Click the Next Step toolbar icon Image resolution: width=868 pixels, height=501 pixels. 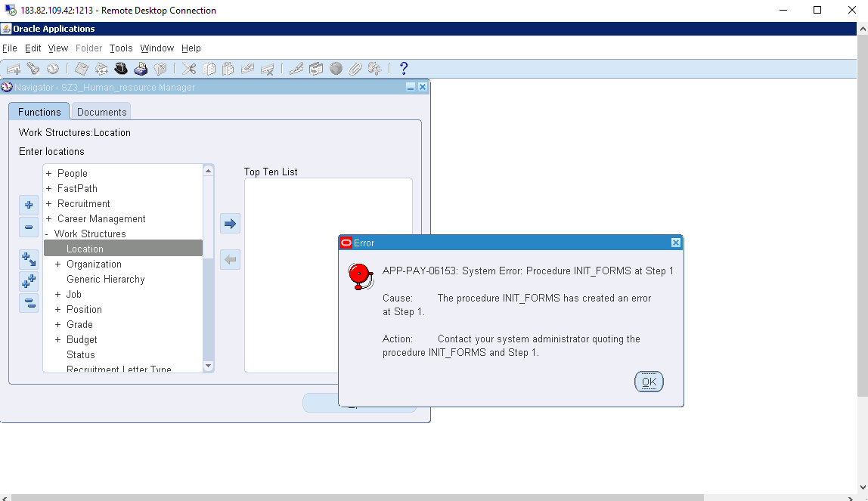(x=101, y=69)
